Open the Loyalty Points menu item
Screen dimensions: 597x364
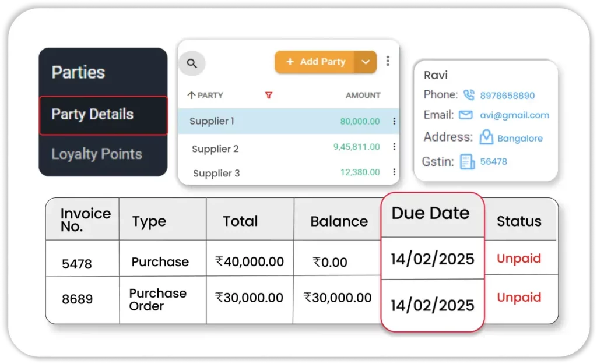(x=97, y=154)
